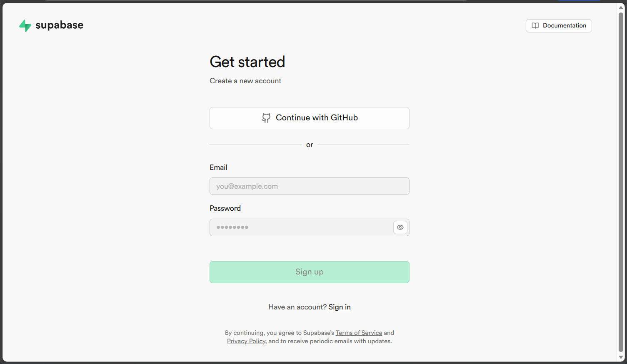Follow the Sign in link
Image resolution: width=627 pixels, height=364 pixels.
340,307
